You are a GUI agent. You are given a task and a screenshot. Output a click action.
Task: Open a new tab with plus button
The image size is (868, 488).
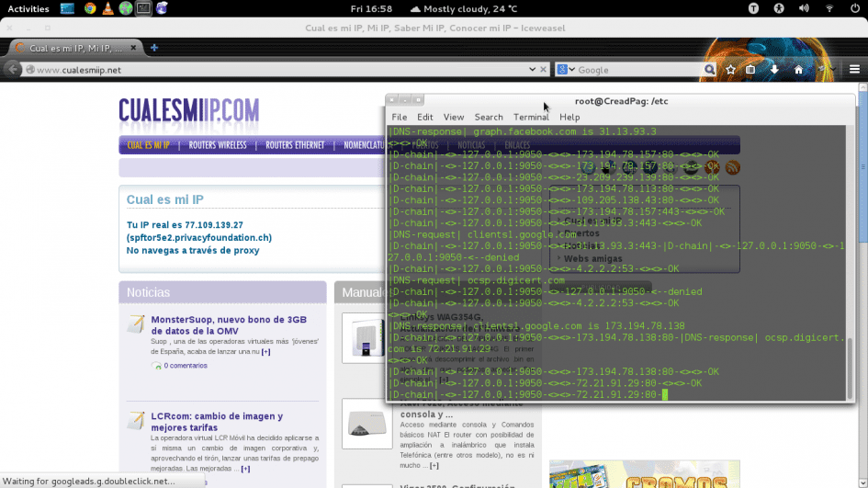(x=154, y=48)
